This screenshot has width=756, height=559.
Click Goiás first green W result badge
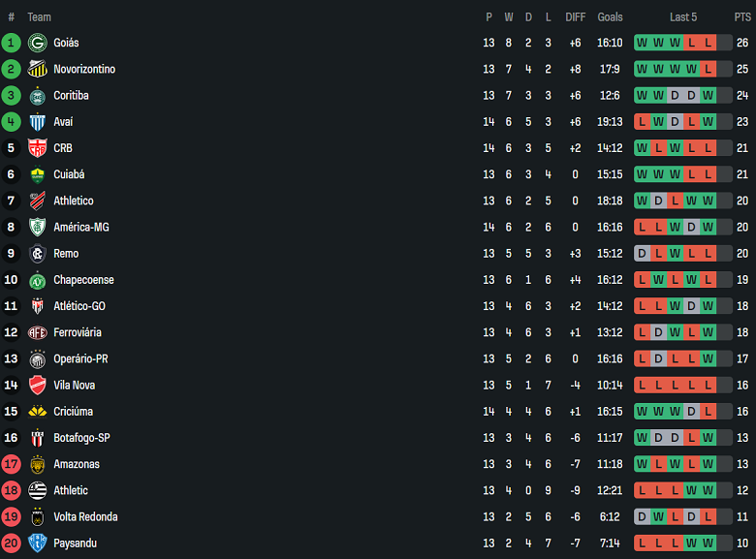(x=642, y=43)
